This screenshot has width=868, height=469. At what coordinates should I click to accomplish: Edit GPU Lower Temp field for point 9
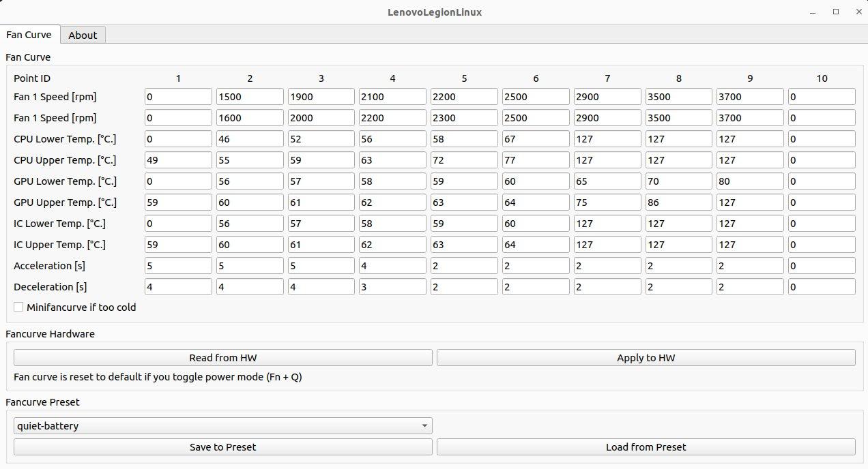tap(751, 181)
